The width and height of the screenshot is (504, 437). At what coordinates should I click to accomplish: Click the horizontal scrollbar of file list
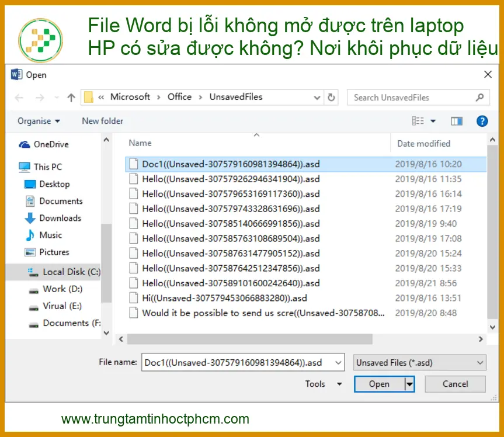249,339
